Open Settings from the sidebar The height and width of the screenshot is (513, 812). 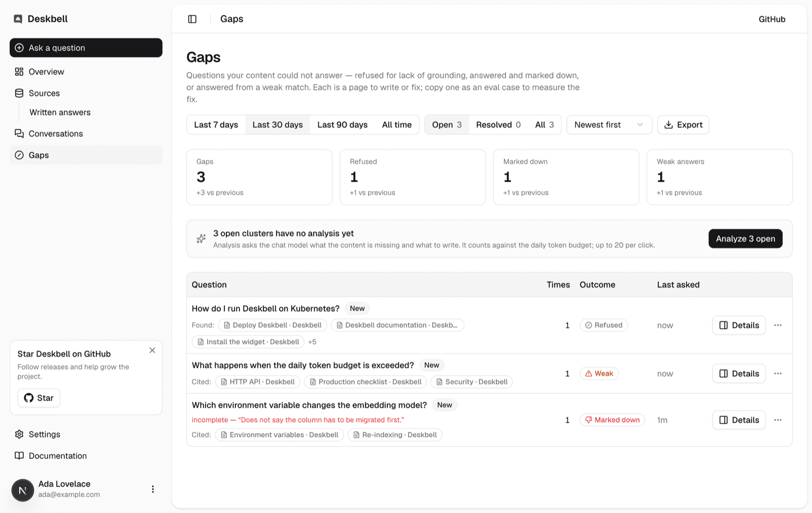(x=86, y=434)
